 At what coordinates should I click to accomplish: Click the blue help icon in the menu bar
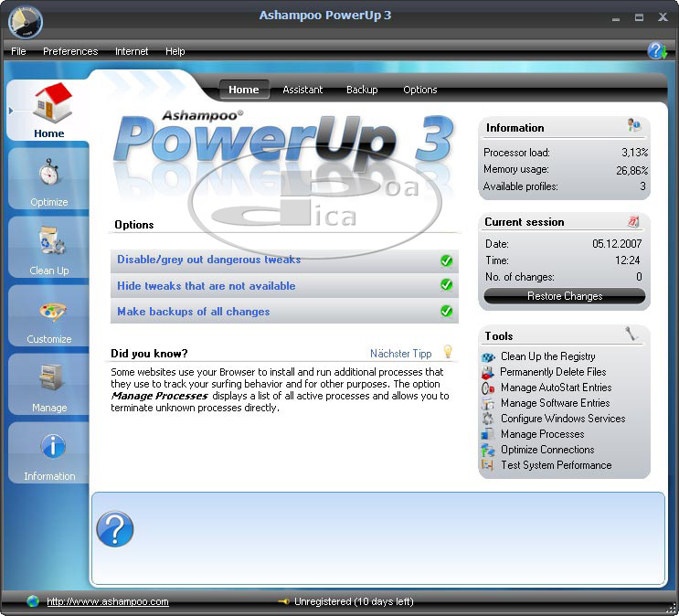[656, 51]
